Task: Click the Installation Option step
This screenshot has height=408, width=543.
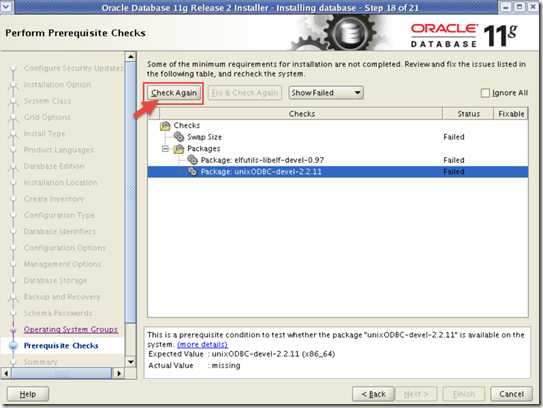Action: click(x=57, y=85)
